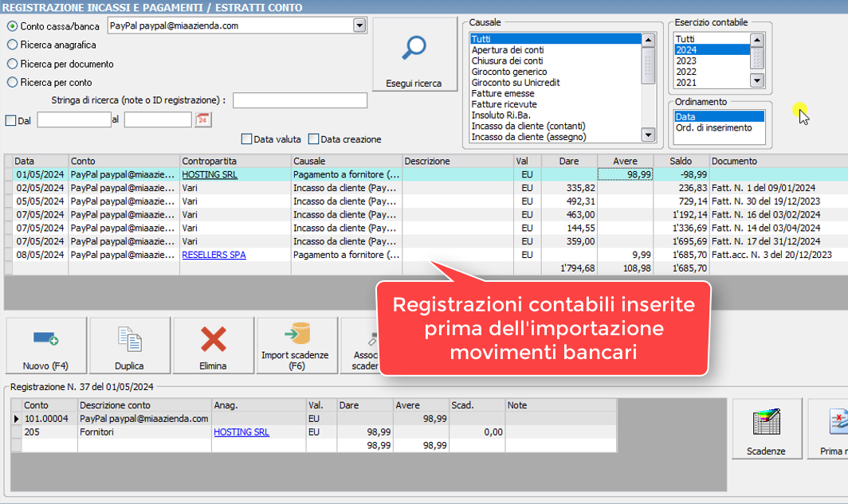
Task: Open the Conto cassa/banca PayPal dropdown
Action: [x=359, y=26]
